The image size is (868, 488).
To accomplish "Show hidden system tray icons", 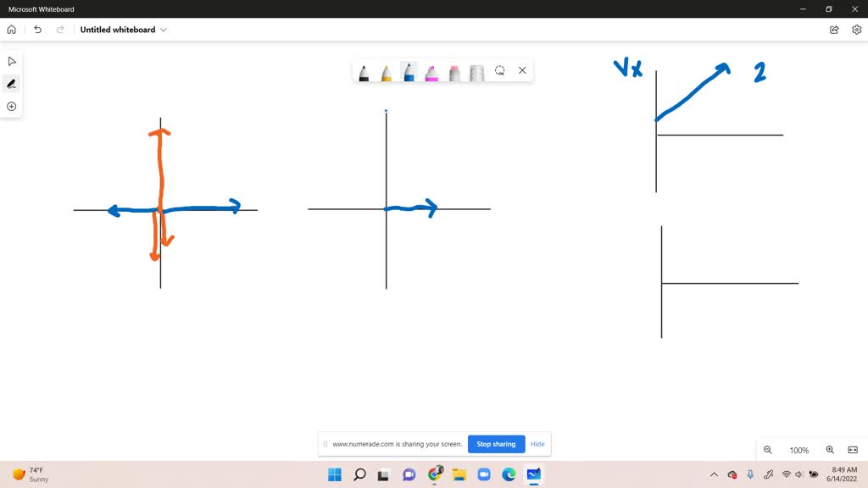I will click(x=714, y=474).
